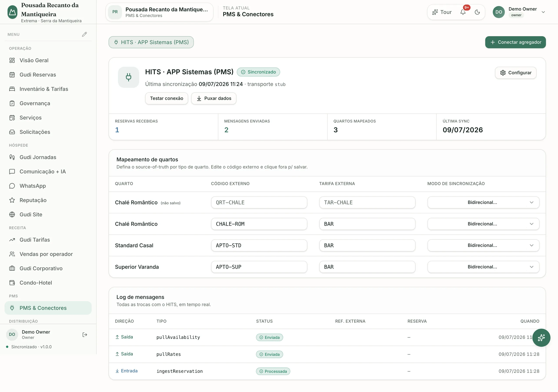The image size is (558, 392).
Task: Start the Tour
Action: pyautogui.click(x=442, y=12)
